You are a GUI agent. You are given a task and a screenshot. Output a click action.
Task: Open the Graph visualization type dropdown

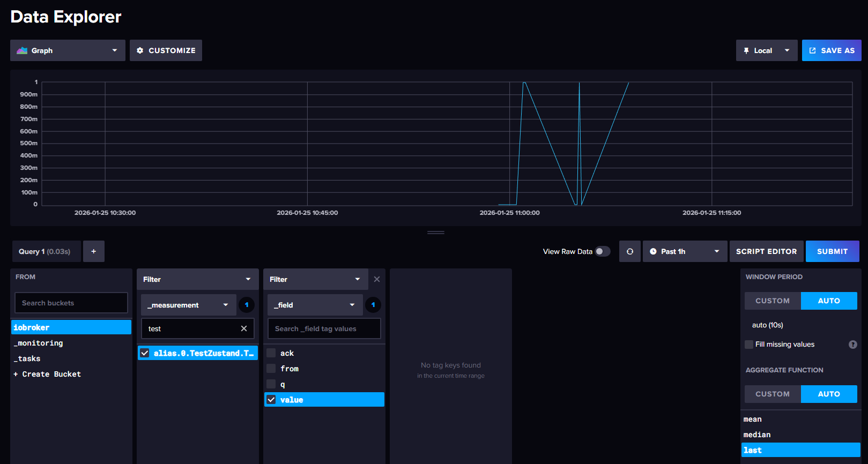[68, 50]
